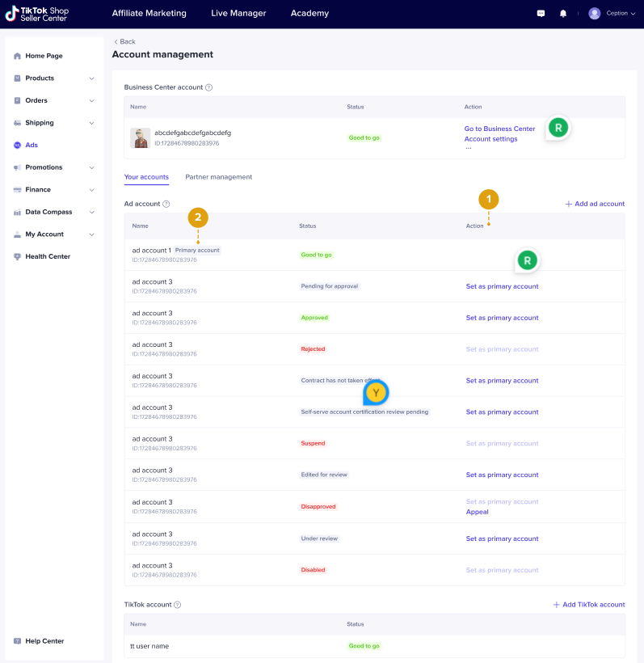Image resolution: width=644 pixels, height=663 pixels.
Task: Click the Help Center icon in sidebar
Action: pyautogui.click(x=18, y=641)
